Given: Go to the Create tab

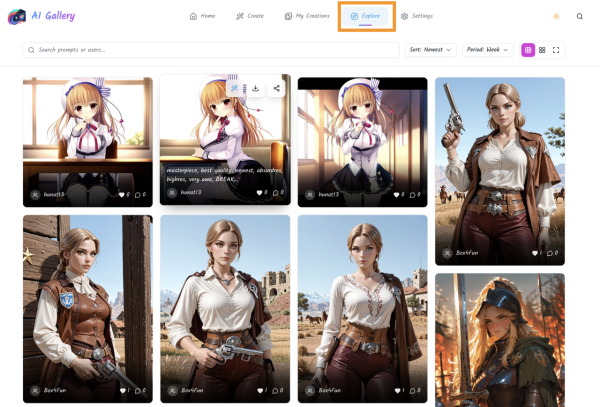Looking at the screenshot, I should (x=250, y=16).
